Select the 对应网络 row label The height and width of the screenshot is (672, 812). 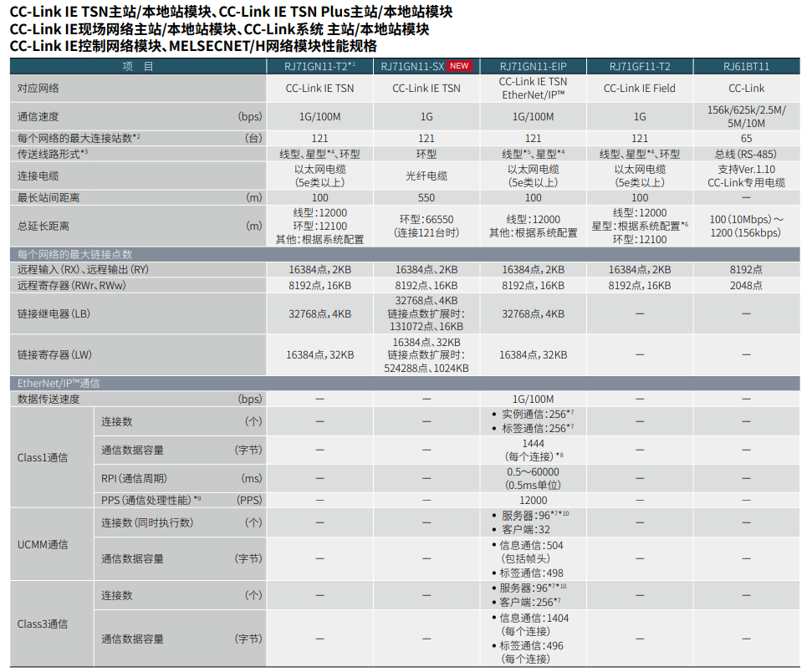tap(38, 88)
